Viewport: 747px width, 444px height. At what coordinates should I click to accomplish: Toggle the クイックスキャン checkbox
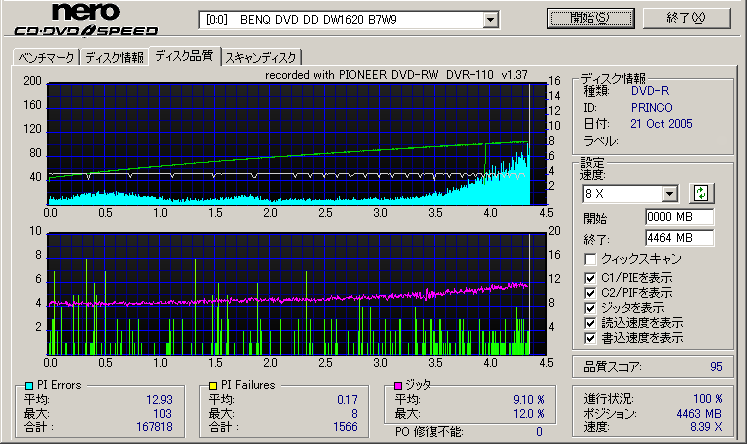pos(590,259)
